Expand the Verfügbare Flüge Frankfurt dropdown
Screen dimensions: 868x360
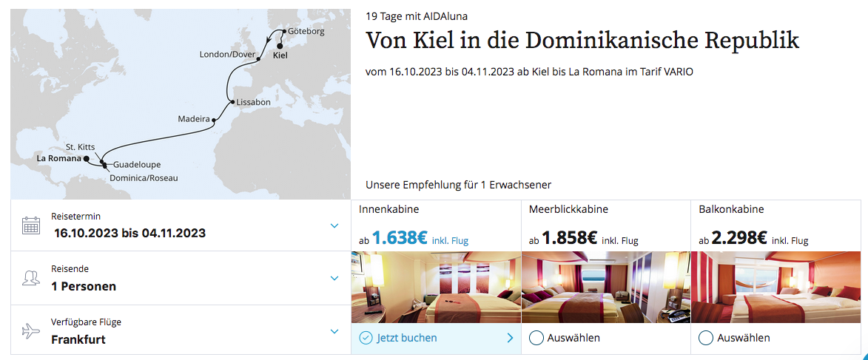click(334, 331)
